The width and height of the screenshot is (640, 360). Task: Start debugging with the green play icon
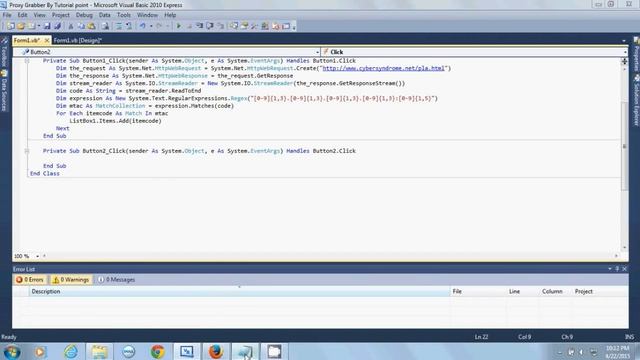coord(178,26)
